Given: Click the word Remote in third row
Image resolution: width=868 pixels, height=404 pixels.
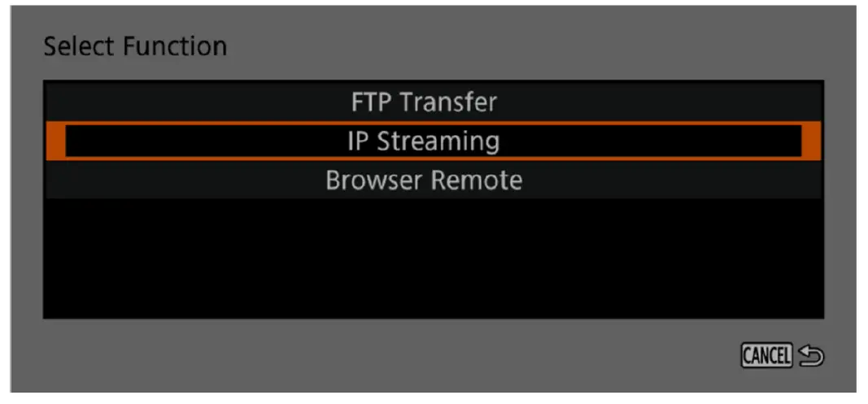Looking at the screenshot, I should coord(476,180).
